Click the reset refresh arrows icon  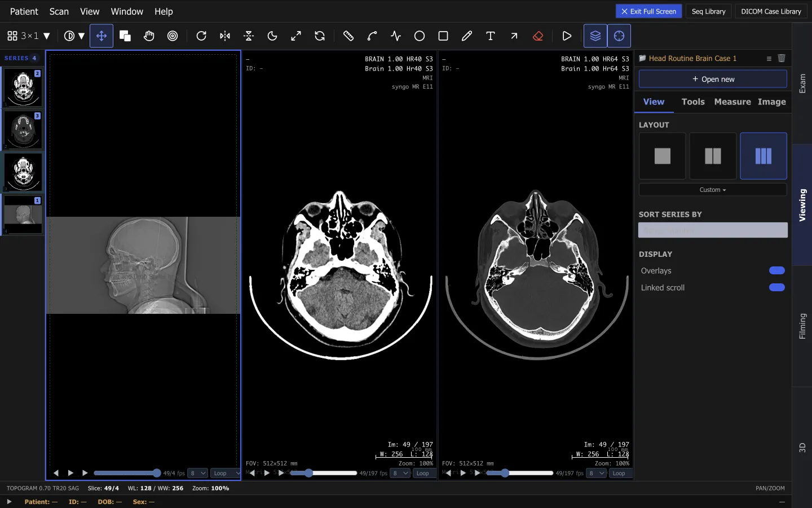tap(320, 36)
